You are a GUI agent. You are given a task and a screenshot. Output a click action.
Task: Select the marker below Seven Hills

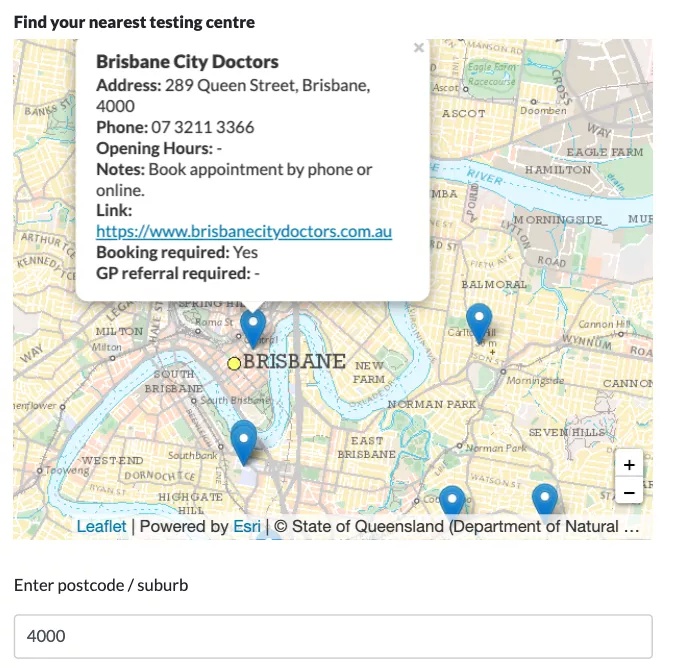(544, 500)
